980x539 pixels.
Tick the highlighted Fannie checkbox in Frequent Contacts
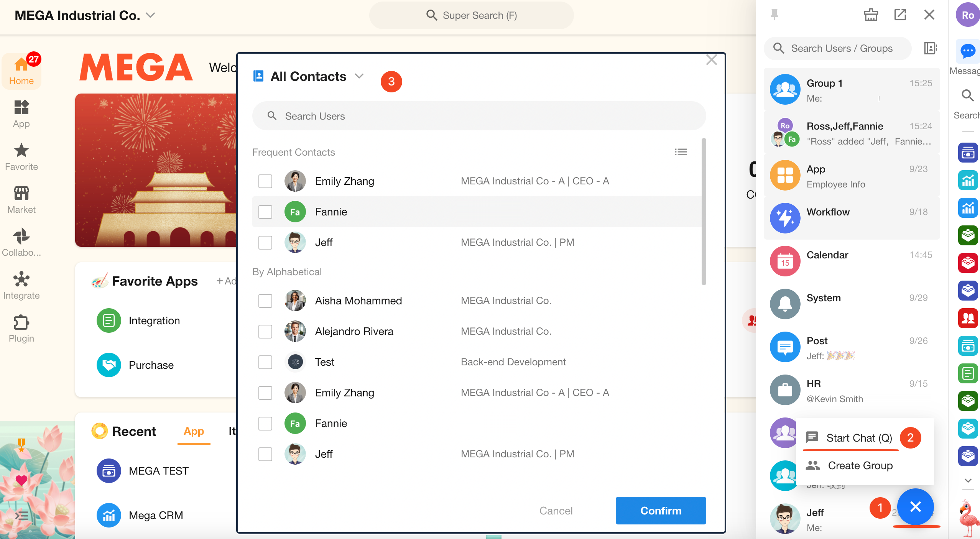pyautogui.click(x=265, y=212)
